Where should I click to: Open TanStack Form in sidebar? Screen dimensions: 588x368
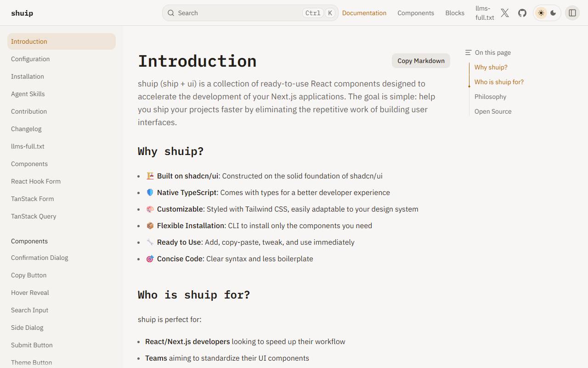[62, 199]
